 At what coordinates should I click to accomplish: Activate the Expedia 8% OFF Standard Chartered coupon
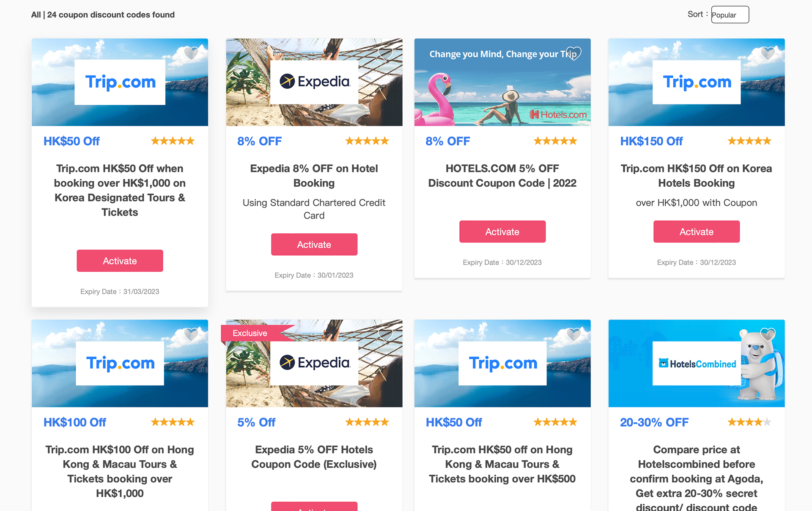(x=314, y=244)
